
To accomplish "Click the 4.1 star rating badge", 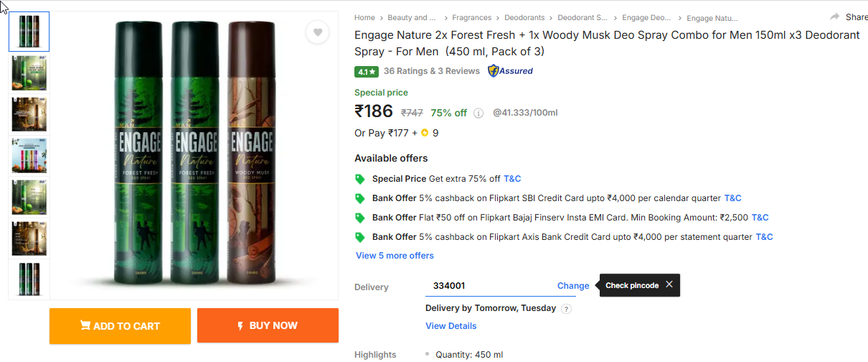I will [366, 72].
